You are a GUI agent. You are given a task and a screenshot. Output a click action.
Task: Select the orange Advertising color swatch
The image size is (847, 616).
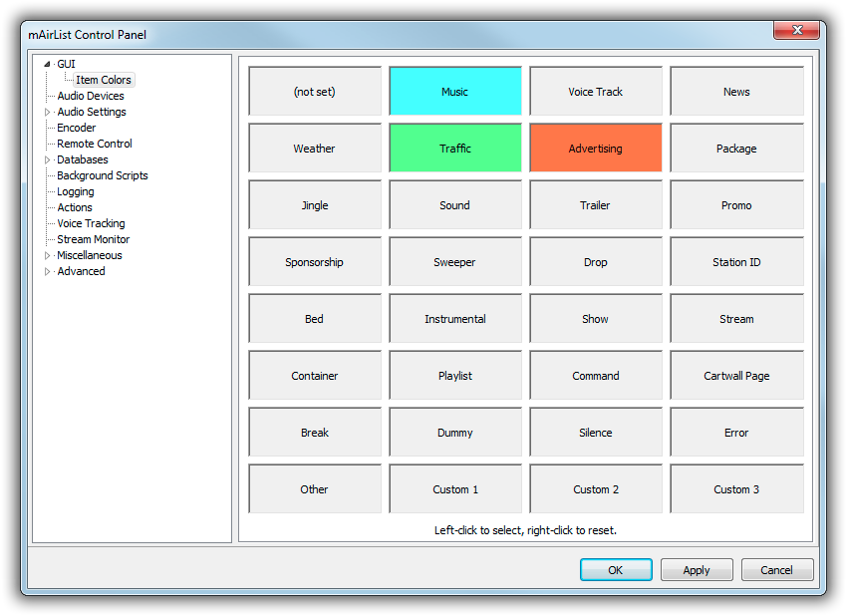[595, 149]
